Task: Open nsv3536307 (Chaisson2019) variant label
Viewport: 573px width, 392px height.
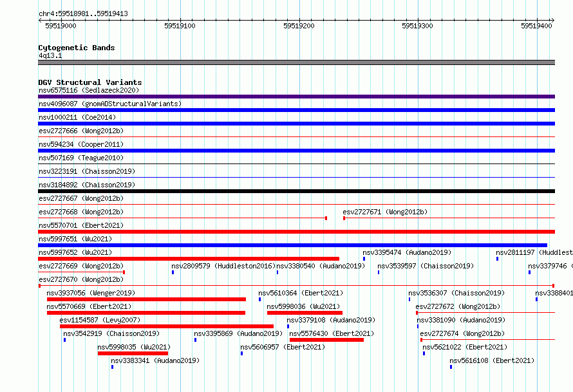Action: (x=456, y=293)
